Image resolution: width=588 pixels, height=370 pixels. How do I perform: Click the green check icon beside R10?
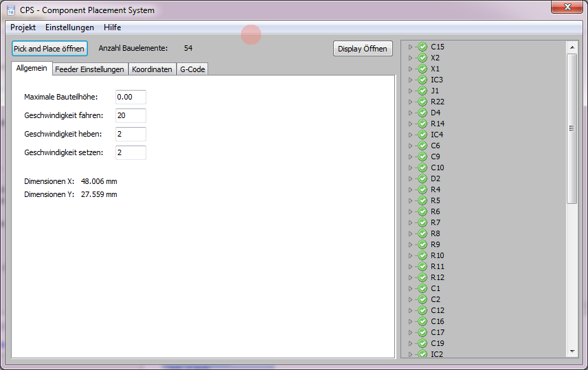(422, 255)
